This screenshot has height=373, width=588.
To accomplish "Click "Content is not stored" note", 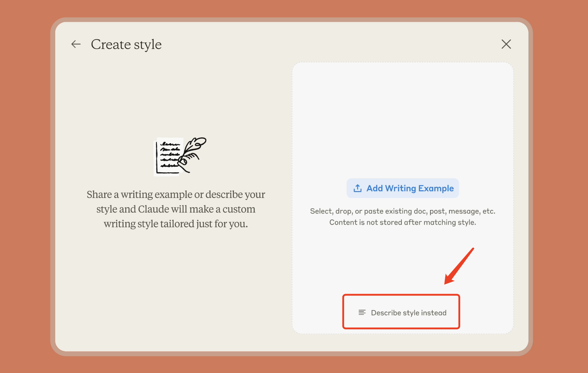I will (x=402, y=222).
